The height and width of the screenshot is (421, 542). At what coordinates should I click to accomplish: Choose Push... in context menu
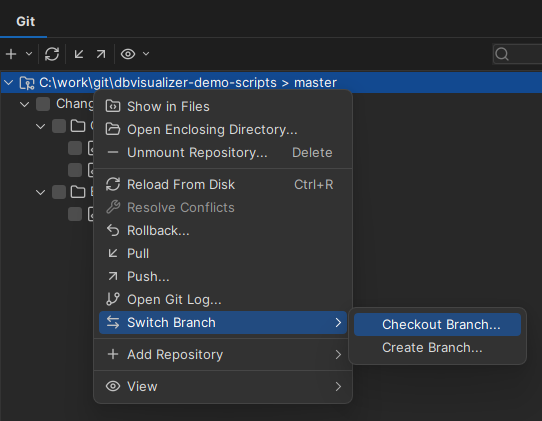pyautogui.click(x=223, y=277)
